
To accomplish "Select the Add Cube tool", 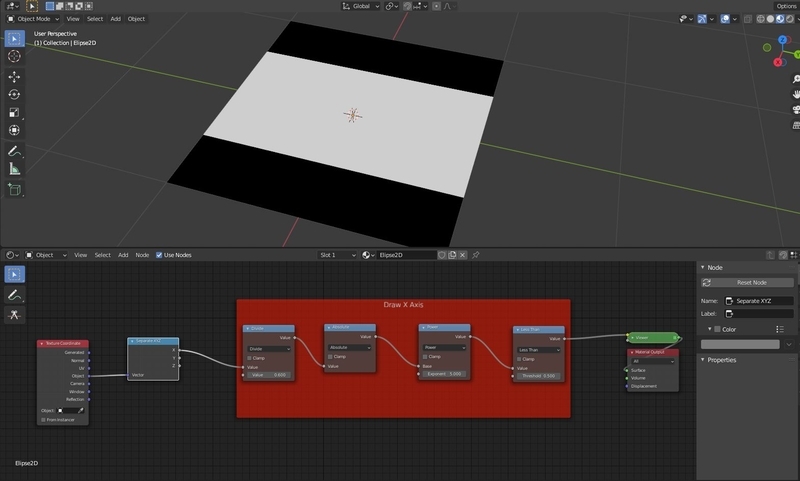I will coord(14,189).
